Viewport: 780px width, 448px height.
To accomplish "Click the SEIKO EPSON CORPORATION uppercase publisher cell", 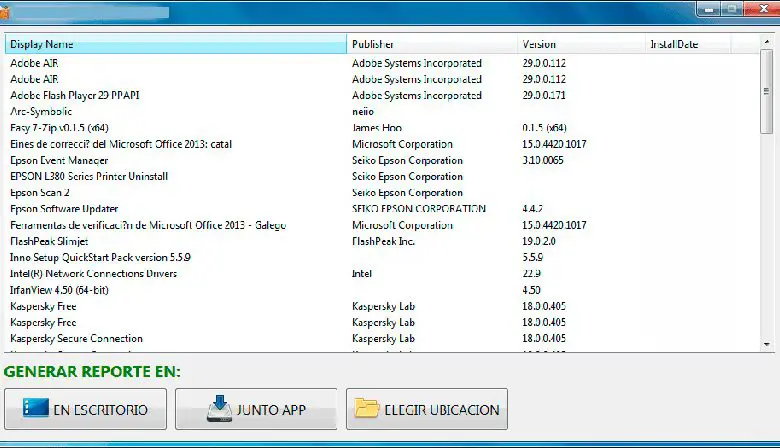I will tap(418, 209).
